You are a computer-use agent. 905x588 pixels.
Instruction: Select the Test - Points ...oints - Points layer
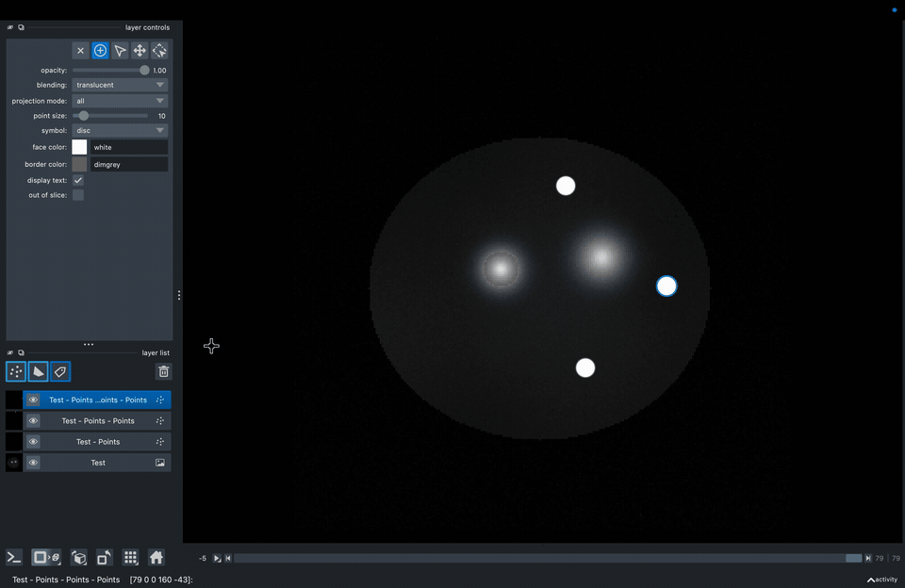pos(97,400)
